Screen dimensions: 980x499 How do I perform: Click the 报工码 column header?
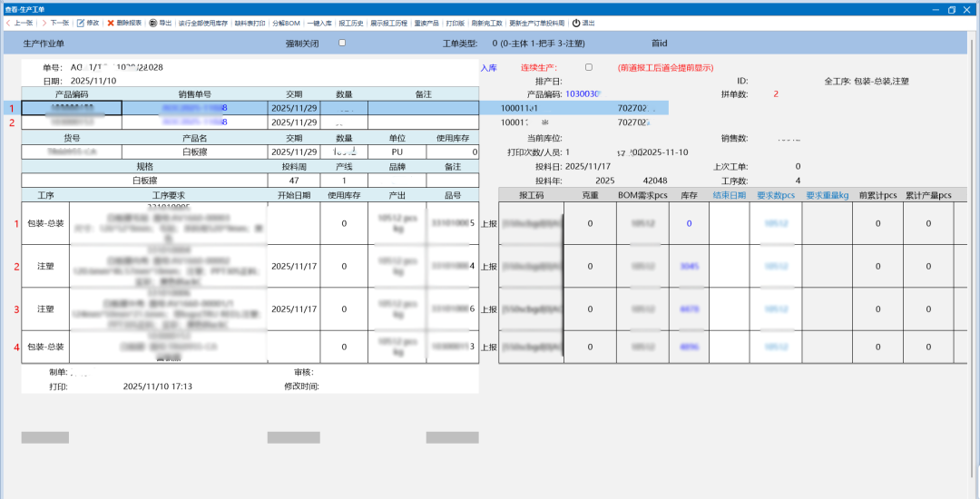coord(531,195)
